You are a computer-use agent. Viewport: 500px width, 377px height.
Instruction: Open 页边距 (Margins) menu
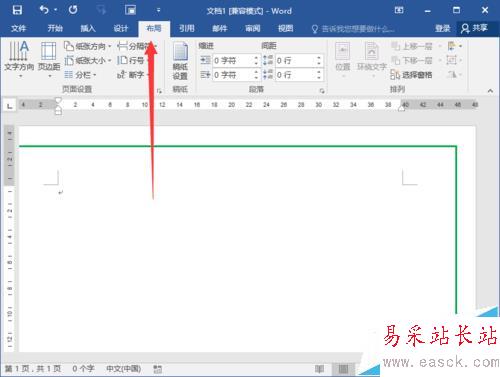(x=49, y=60)
